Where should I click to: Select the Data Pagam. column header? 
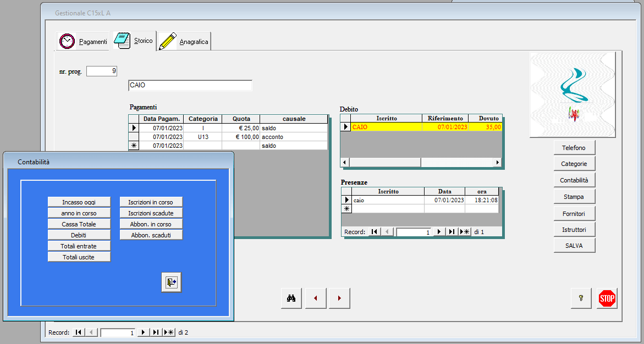pyautogui.click(x=161, y=119)
